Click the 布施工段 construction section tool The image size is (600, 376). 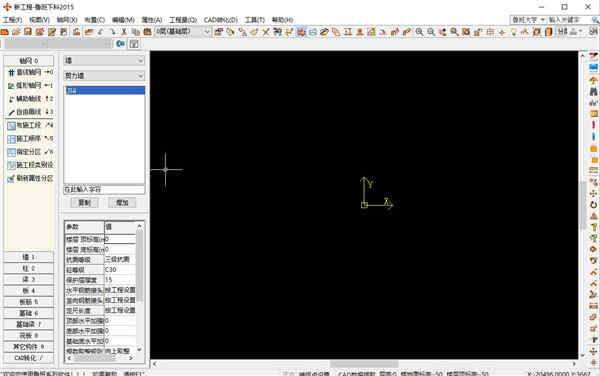(x=30, y=125)
